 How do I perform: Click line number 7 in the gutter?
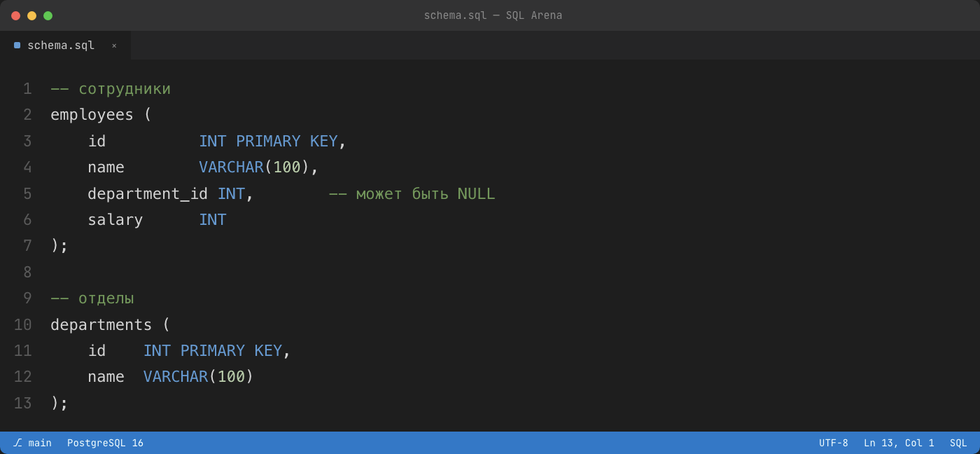click(x=27, y=246)
